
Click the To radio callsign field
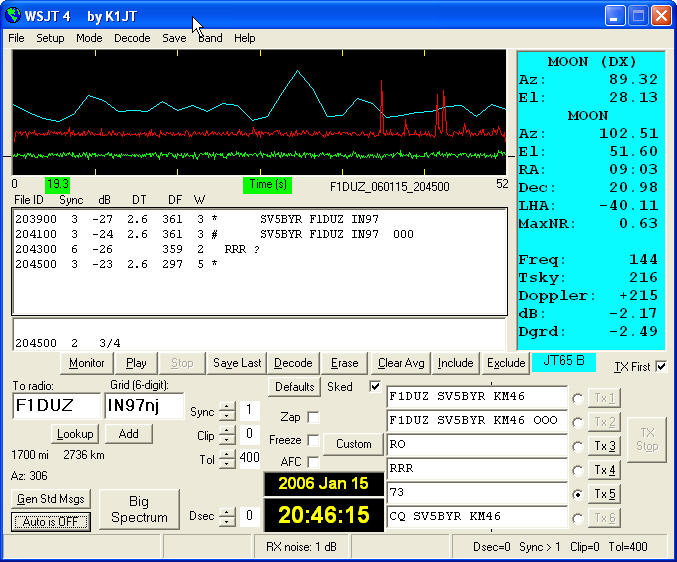(x=56, y=407)
